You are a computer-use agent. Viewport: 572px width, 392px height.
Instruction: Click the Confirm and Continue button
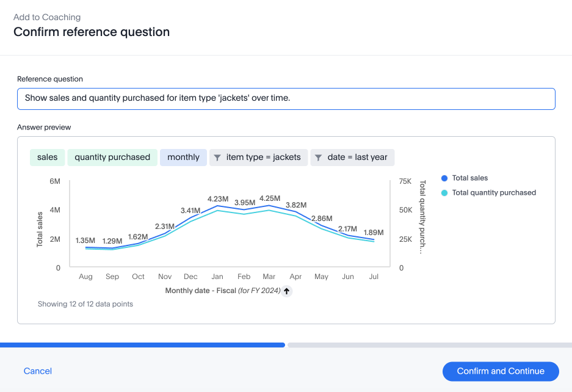(500, 371)
